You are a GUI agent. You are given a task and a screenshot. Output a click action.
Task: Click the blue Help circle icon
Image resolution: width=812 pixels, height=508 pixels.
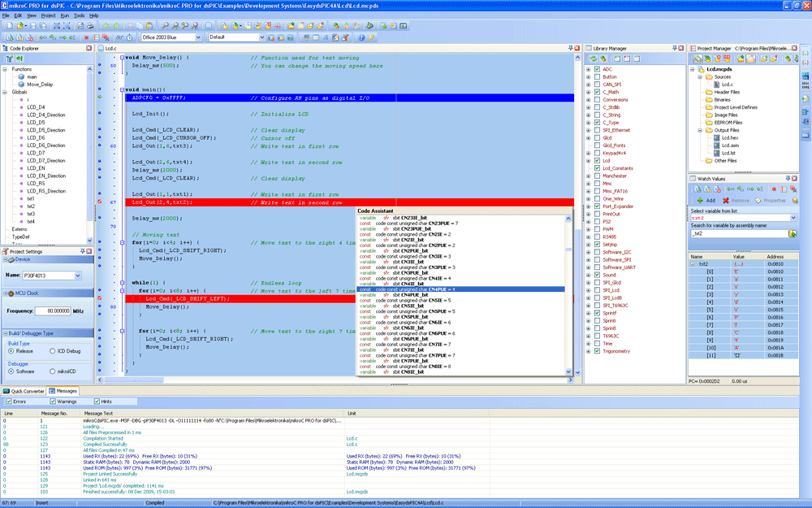[x=361, y=37]
